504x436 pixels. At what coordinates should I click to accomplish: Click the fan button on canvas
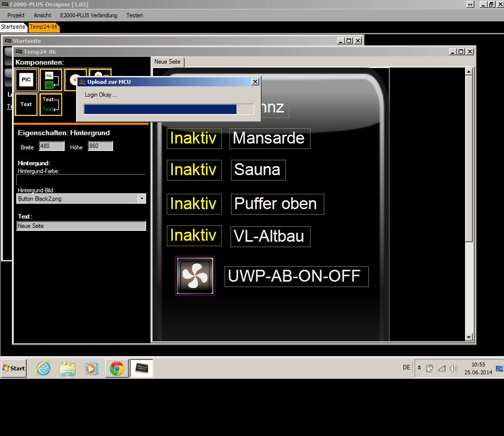click(x=195, y=276)
